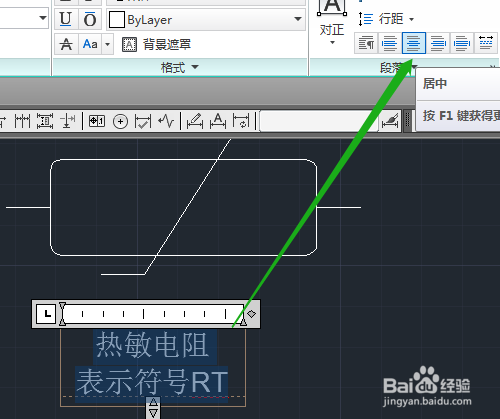Select right paragraph alignment
Image resolution: width=500 pixels, height=419 pixels.
click(438, 43)
